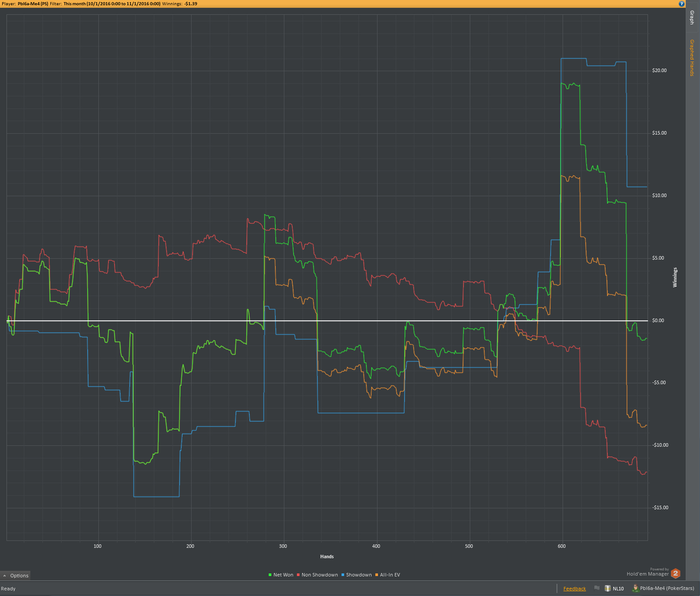Click the 500 hands axis tick label

click(469, 546)
